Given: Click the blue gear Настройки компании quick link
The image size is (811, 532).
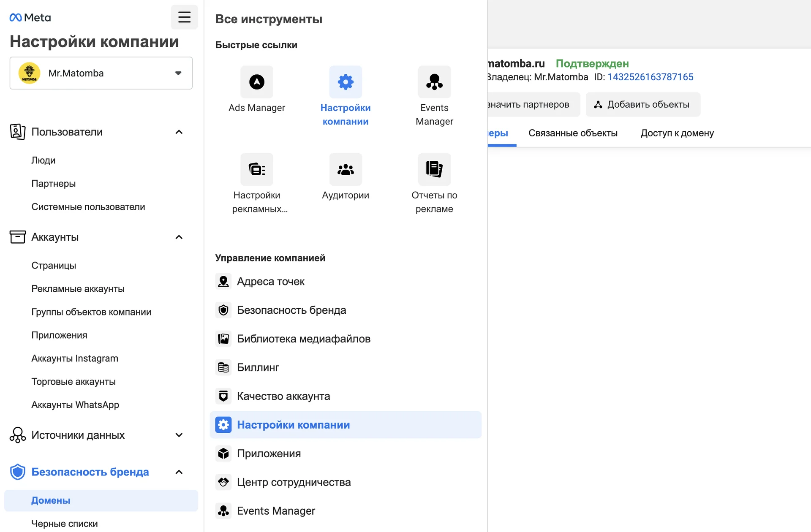Looking at the screenshot, I should coord(346,82).
